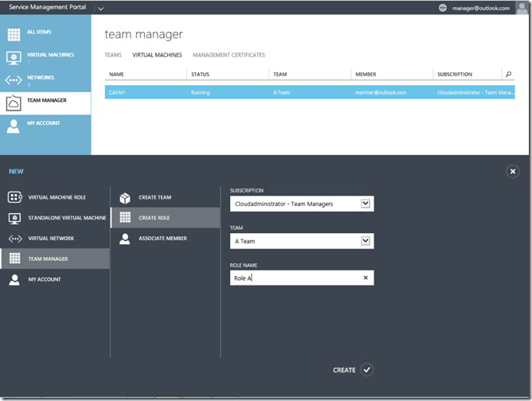The image size is (532, 401).
Task: Click the All Items grid icon
Action: (x=14, y=34)
